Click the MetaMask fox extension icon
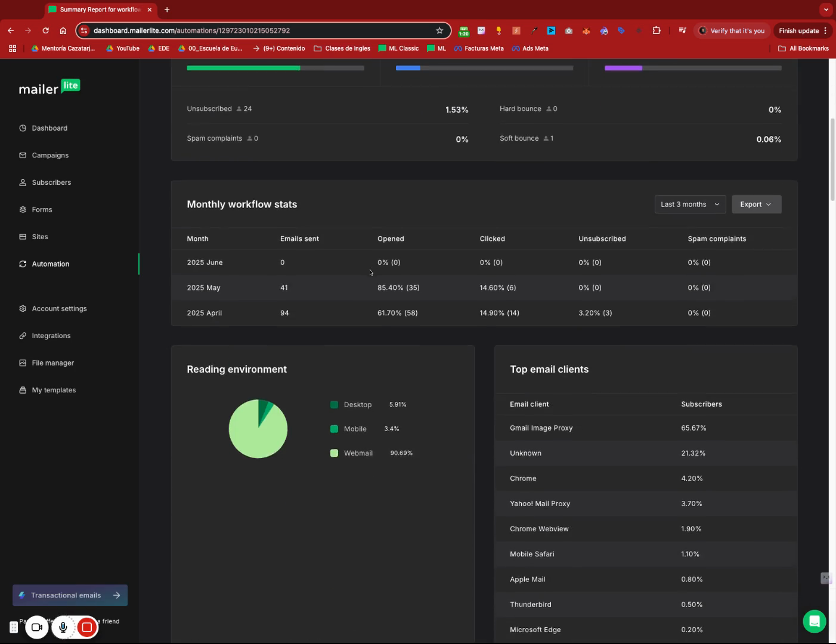The width and height of the screenshot is (836, 644). [586, 30]
